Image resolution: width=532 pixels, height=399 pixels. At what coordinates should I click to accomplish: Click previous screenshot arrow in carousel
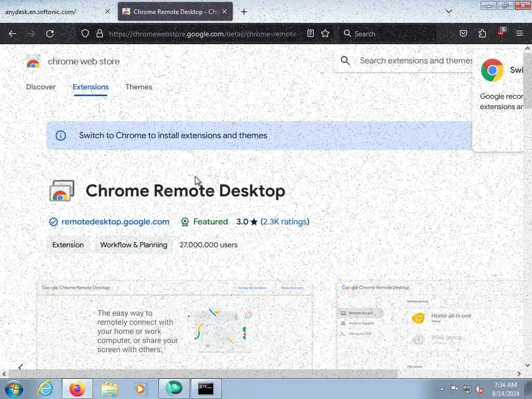coord(20,366)
